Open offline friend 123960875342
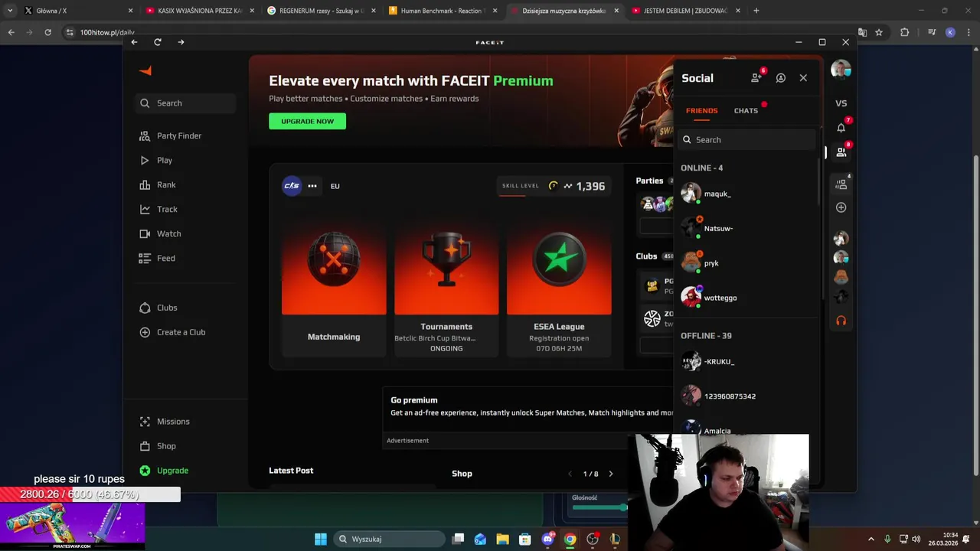980x551 pixels. coord(746,396)
